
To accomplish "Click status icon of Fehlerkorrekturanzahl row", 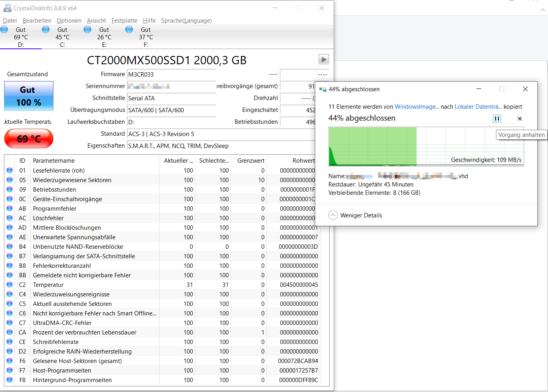I will [x=10, y=265].
